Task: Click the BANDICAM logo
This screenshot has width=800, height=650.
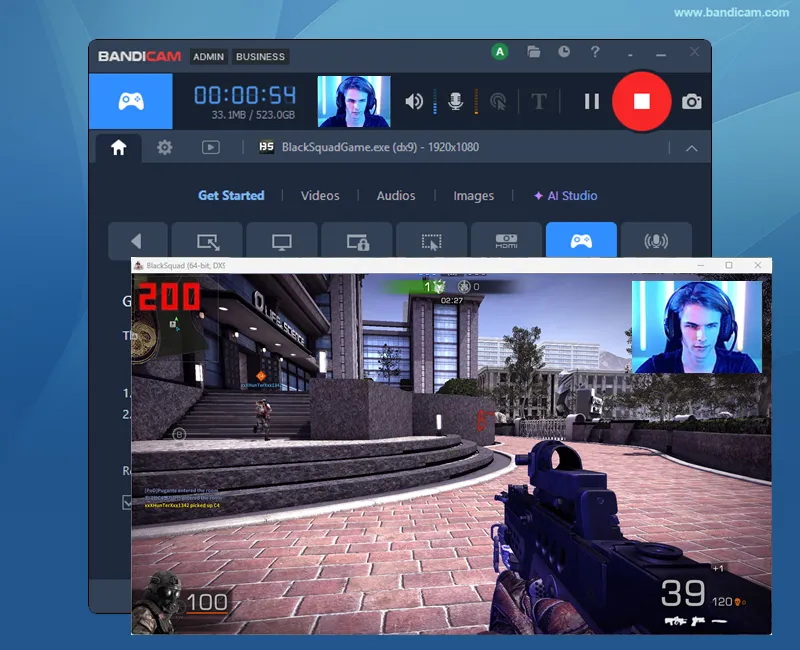Action: click(139, 56)
